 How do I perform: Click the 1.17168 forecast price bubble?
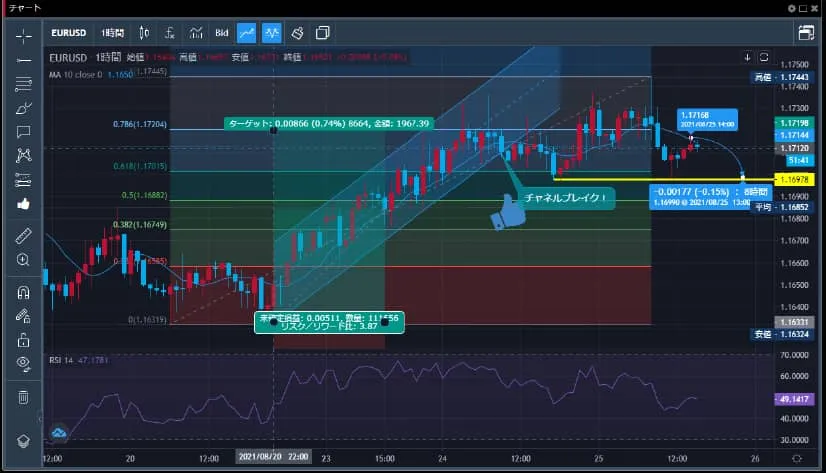(x=707, y=120)
